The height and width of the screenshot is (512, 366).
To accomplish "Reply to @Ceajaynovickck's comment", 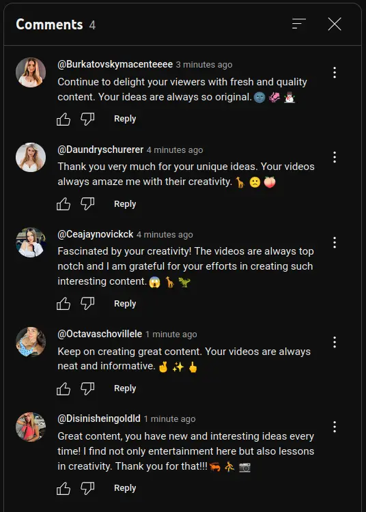I will tap(125, 304).
